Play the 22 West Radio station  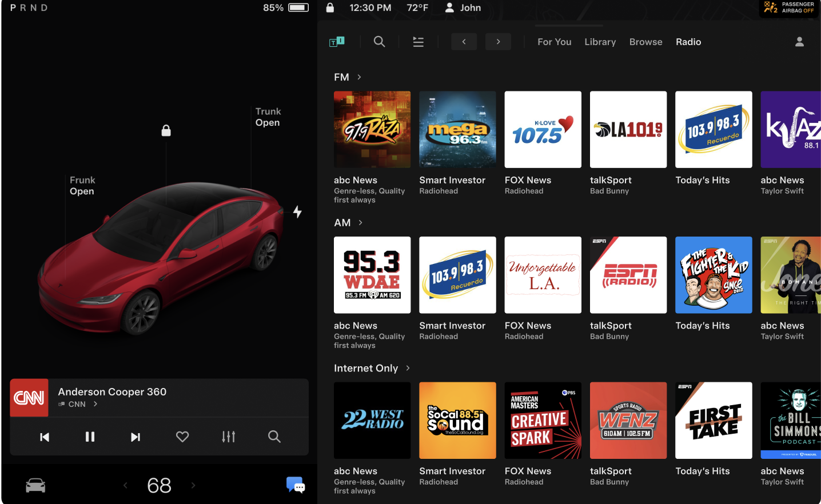pos(372,421)
